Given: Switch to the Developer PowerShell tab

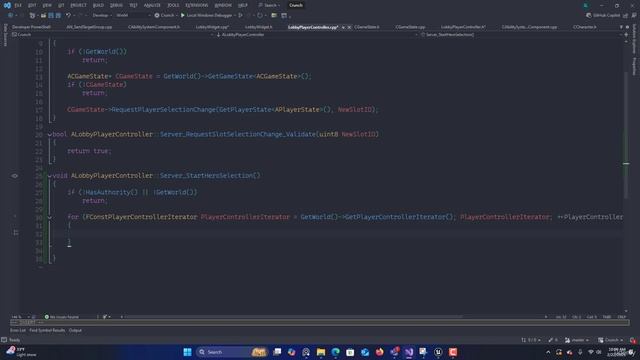Looking at the screenshot, I should click(x=31, y=27).
